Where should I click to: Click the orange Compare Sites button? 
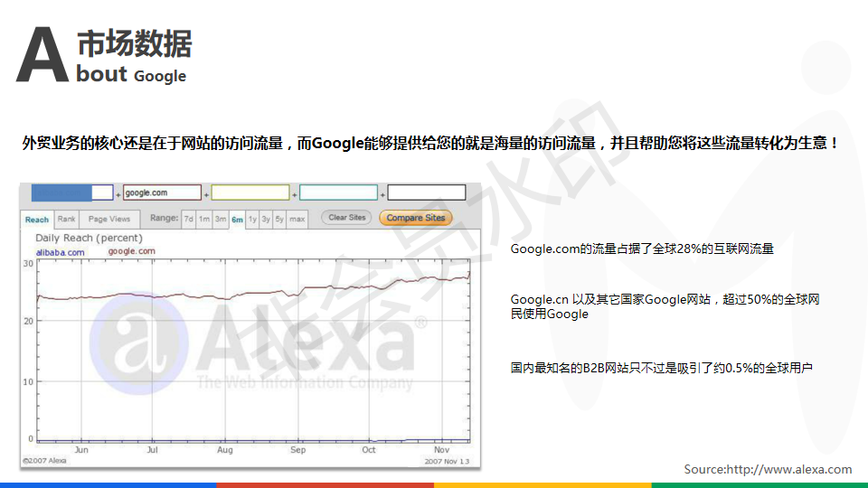click(415, 218)
